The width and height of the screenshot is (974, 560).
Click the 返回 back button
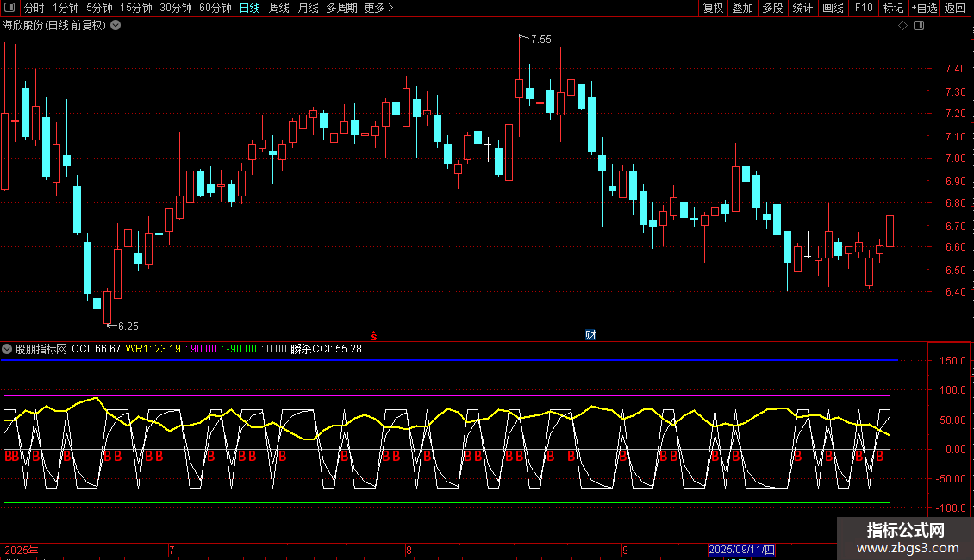coord(955,9)
